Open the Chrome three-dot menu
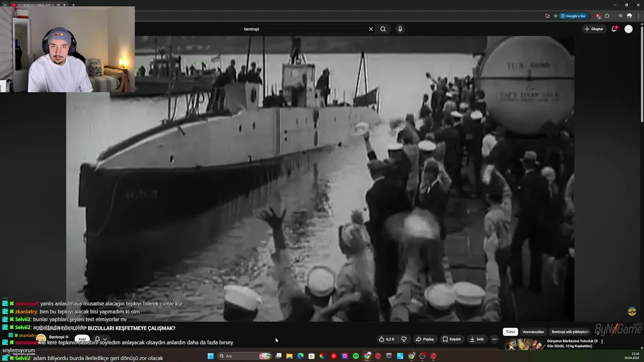 [638, 16]
